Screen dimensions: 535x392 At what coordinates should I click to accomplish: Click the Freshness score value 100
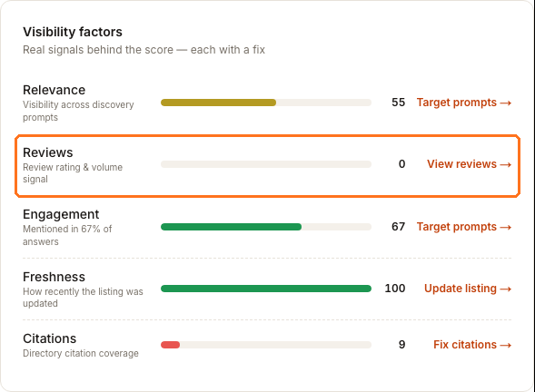click(x=395, y=289)
